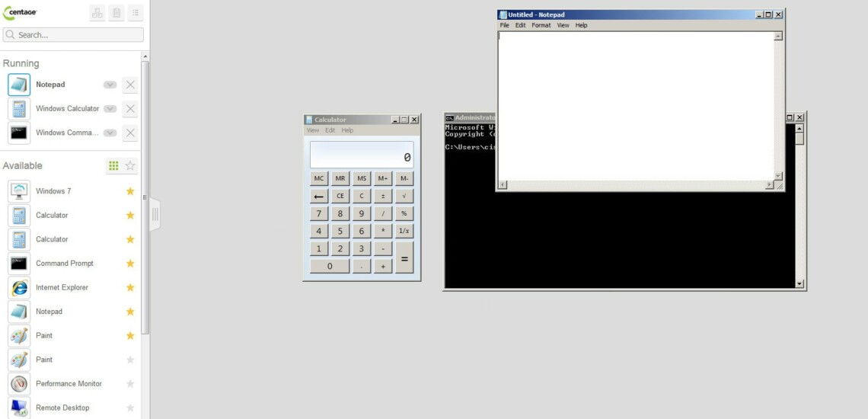Toggle favorite star for Internet Explorer

click(130, 287)
